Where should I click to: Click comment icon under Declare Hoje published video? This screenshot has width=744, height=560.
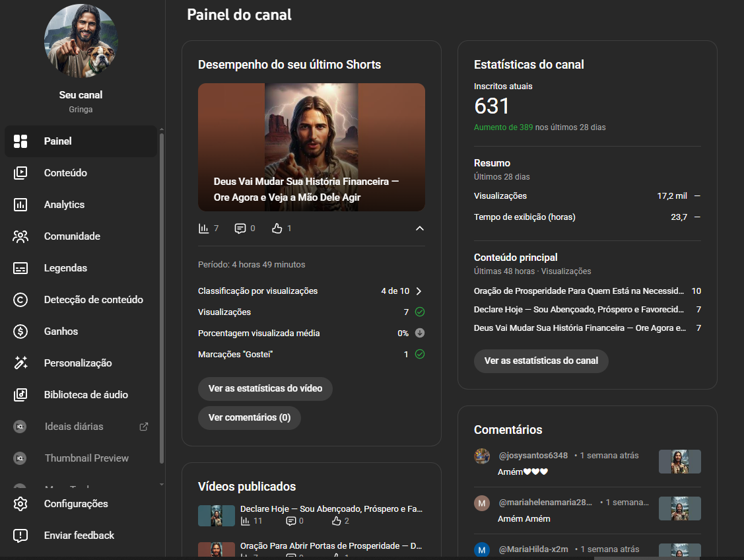pos(291,521)
